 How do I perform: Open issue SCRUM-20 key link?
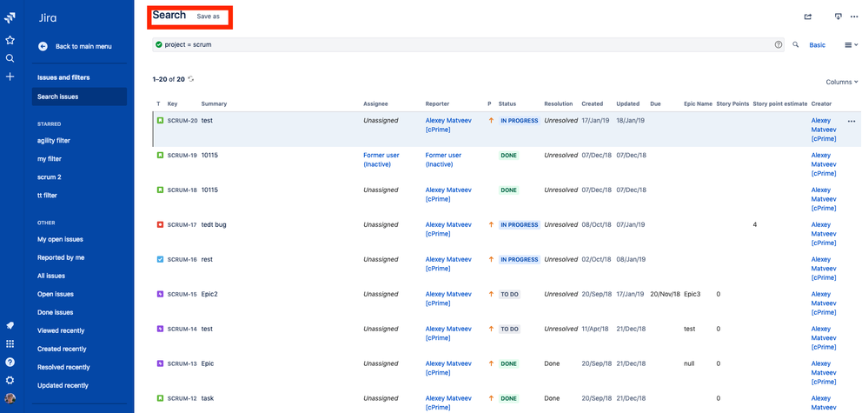(x=182, y=121)
